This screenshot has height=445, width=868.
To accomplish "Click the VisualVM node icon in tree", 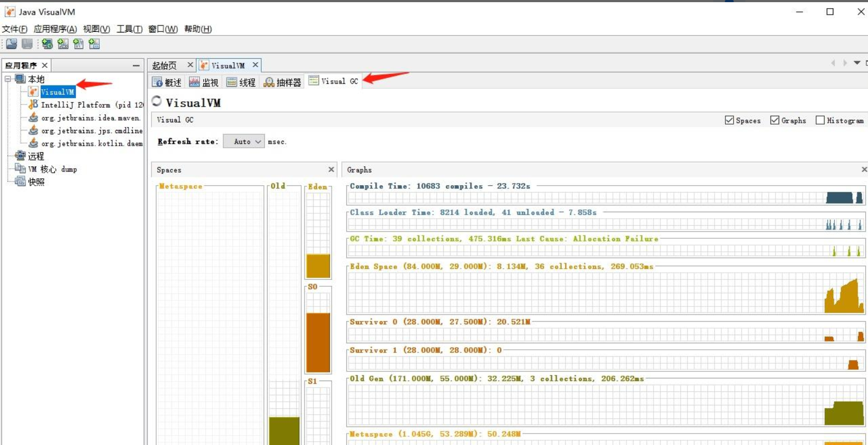I will click(34, 92).
